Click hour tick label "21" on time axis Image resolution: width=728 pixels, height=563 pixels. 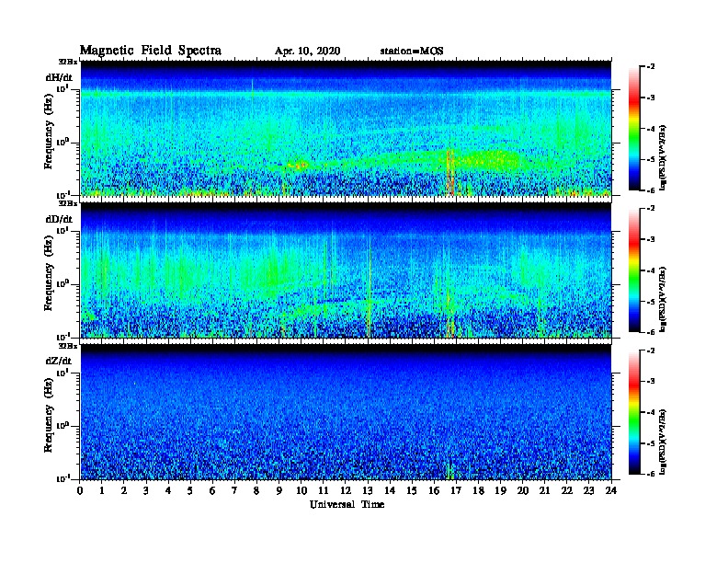coord(544,491)
